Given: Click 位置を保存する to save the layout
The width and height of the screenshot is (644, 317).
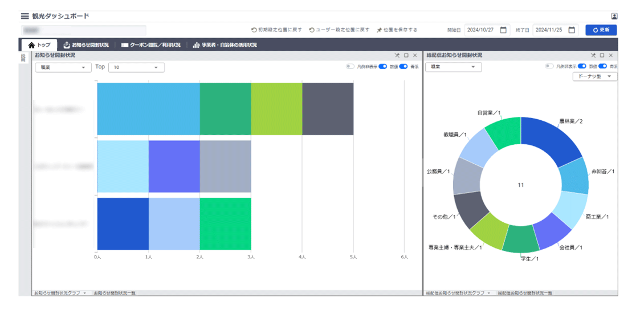Looking at the screenshot, I should 397,30.
